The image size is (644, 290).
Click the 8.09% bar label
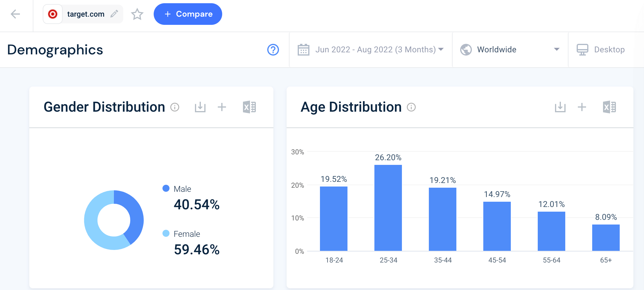point(606,217)
